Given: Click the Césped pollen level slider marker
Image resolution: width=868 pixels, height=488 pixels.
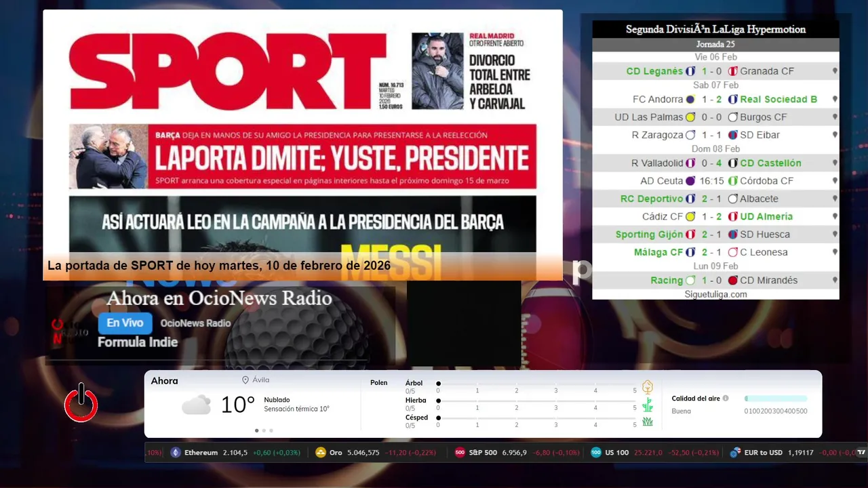Looking at the screenshot, I should tap(438, 418).
